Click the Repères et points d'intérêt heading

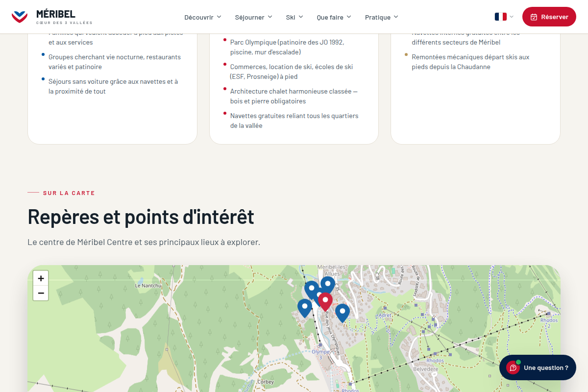[141, 216]
